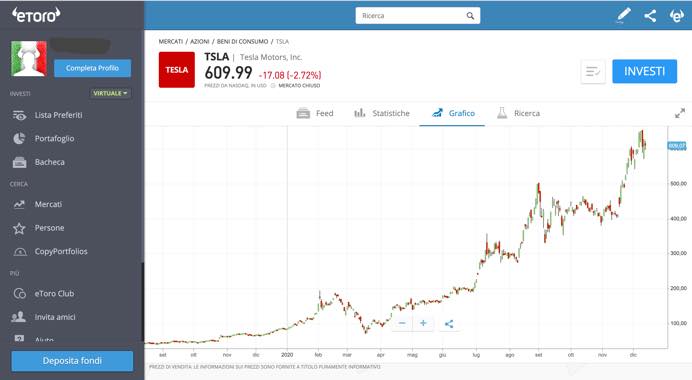Viewport: 692px width, 380px height.
Task: Open Persone in the sidebar
Action: point(49,228)
